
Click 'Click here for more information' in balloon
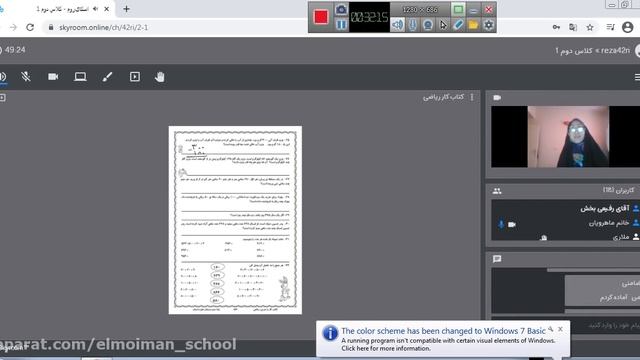386,348
